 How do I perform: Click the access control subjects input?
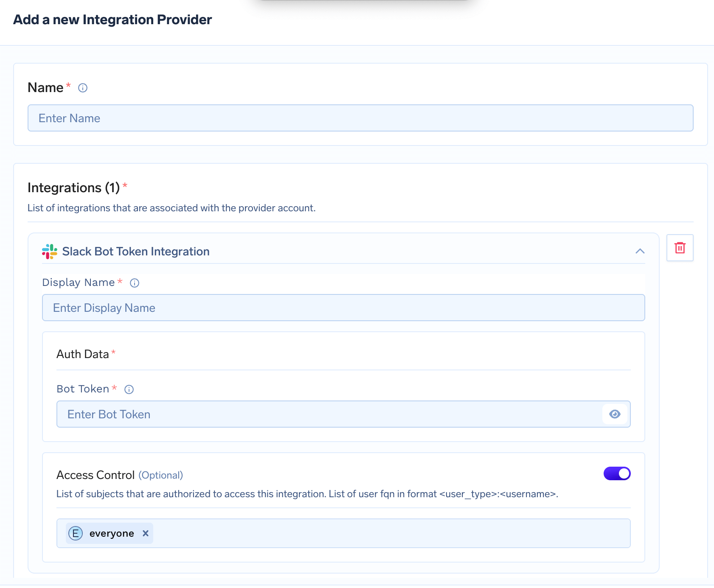[x=343, y=533]
